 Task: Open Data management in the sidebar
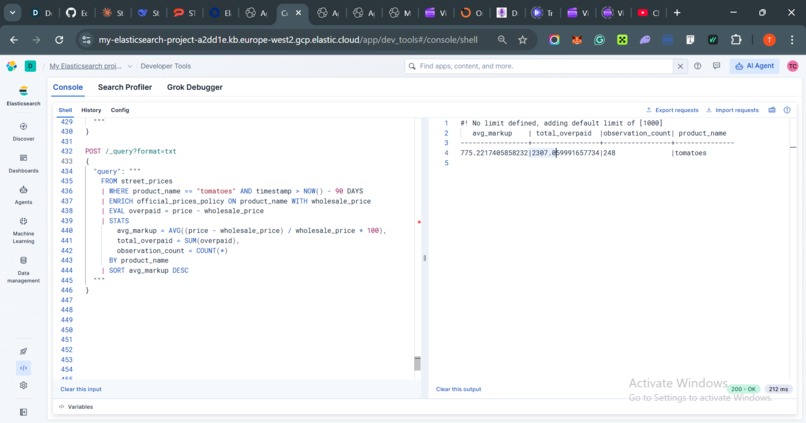coord(23,270)
